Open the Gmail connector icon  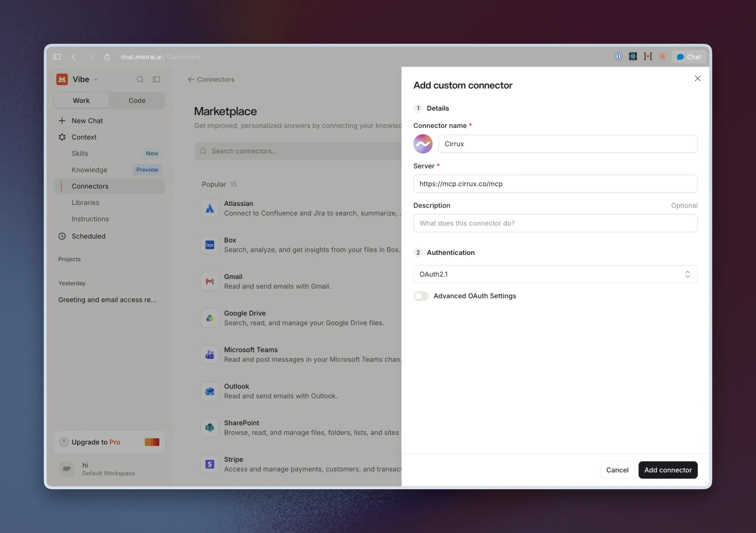(x=210, y=281)
